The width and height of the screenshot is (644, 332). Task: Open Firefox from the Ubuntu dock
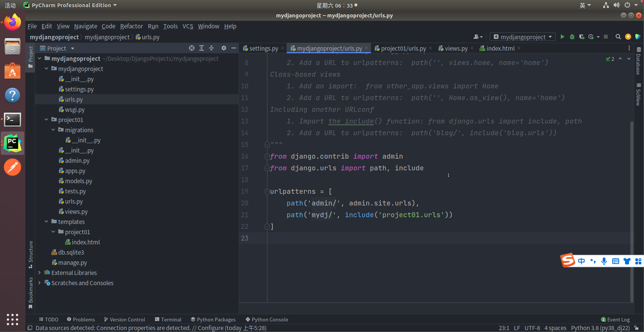click(12, 22)
